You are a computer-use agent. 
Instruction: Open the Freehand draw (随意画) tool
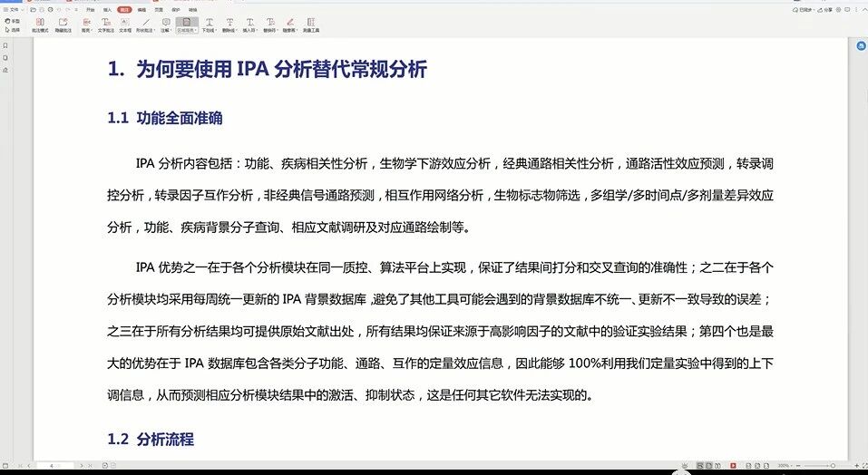pos(290,25)
